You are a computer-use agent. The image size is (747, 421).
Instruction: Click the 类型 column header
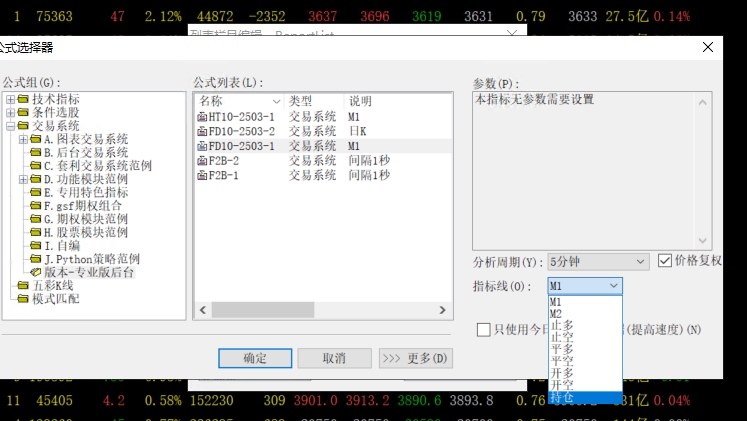tap(314, 101)
